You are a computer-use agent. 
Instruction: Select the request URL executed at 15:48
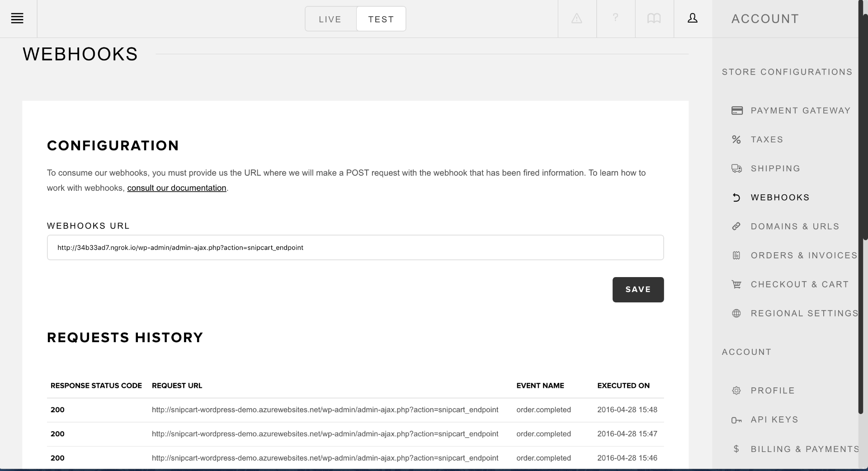click(x=325, y=410)
